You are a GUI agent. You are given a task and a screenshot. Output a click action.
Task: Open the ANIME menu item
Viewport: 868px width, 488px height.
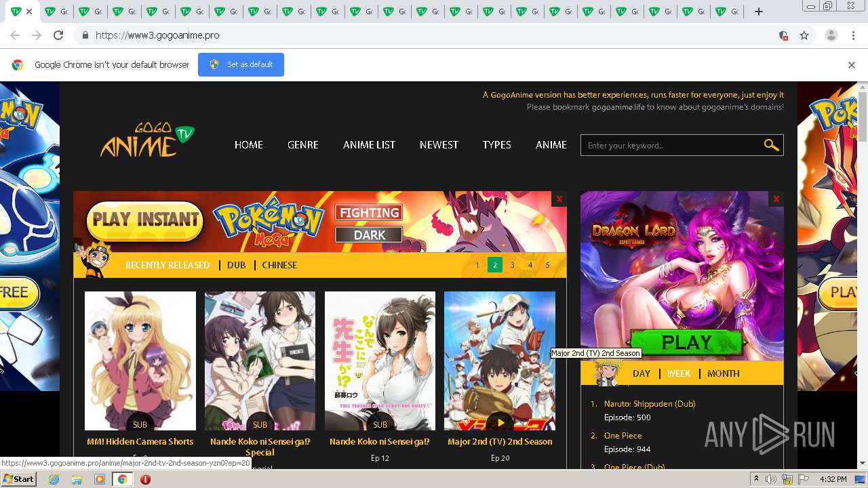(551, 144)
